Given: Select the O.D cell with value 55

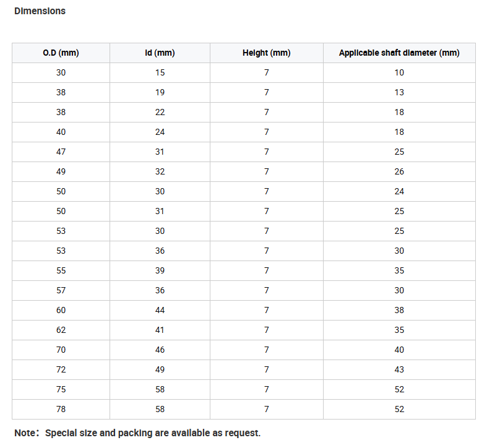Looking at the screenshot, I should coord(61,270).
